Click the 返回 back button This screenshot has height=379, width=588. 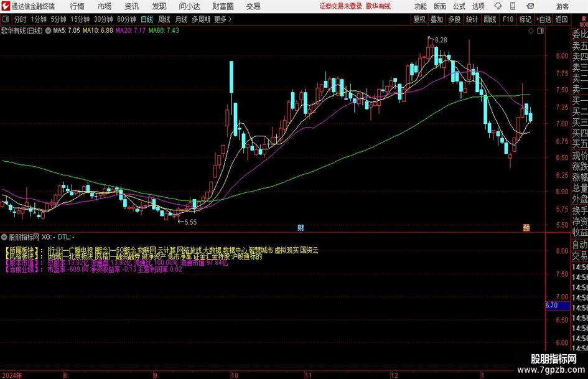(x=561, y=19)
